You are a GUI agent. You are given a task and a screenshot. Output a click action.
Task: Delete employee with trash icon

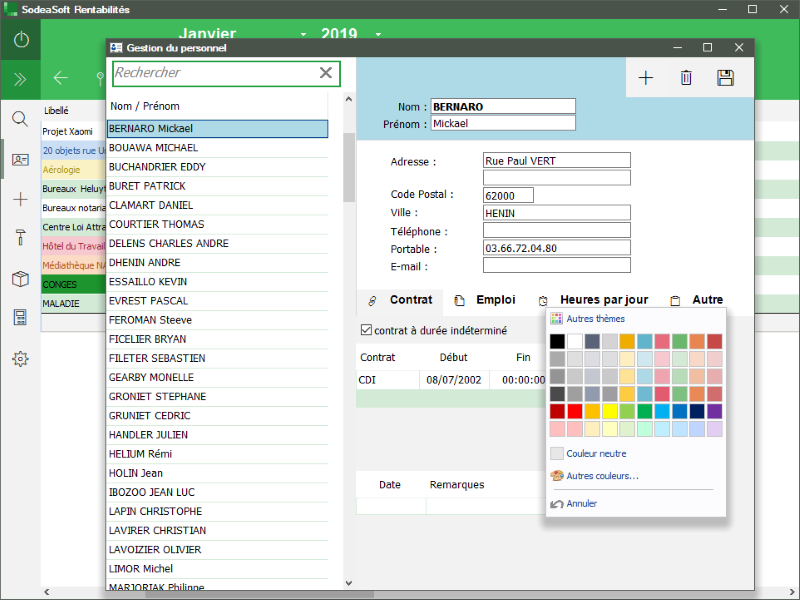[x=686, y=78]
